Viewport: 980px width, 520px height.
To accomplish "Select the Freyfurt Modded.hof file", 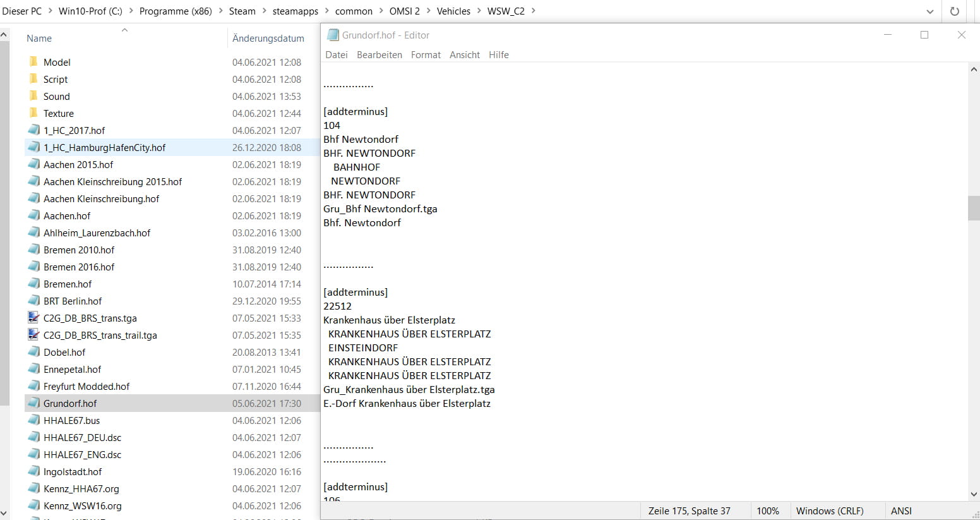I will [87, 386].
